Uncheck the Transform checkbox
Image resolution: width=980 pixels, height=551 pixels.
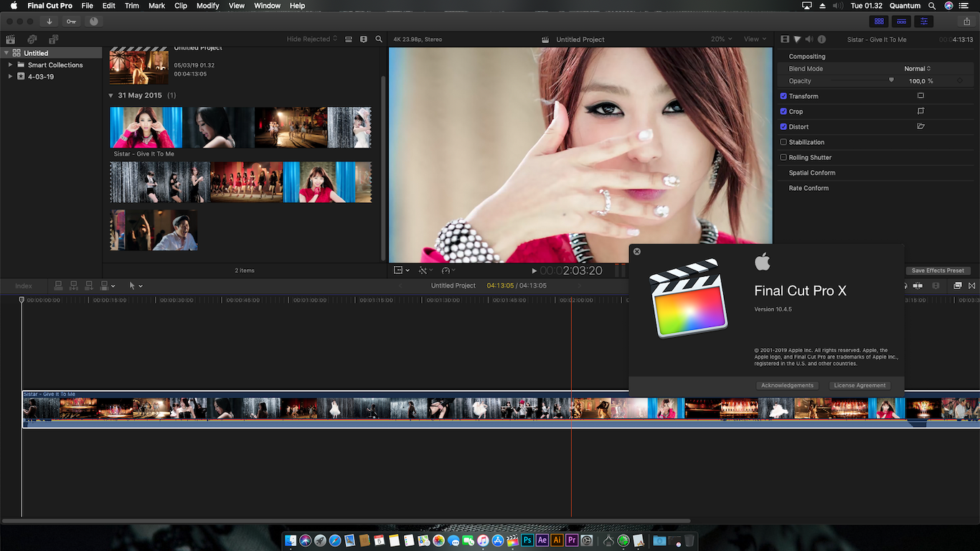point(783,96)
